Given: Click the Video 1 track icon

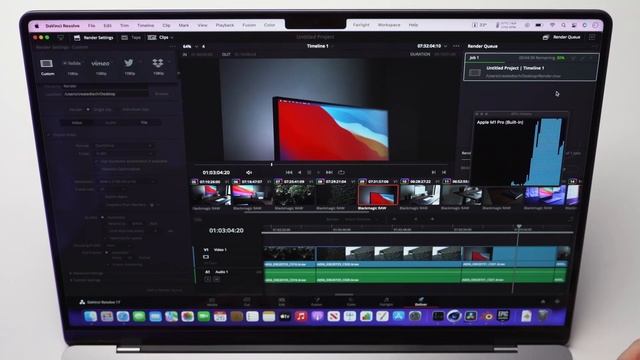Looking at the screenshot, I should [x=206, y=257].
